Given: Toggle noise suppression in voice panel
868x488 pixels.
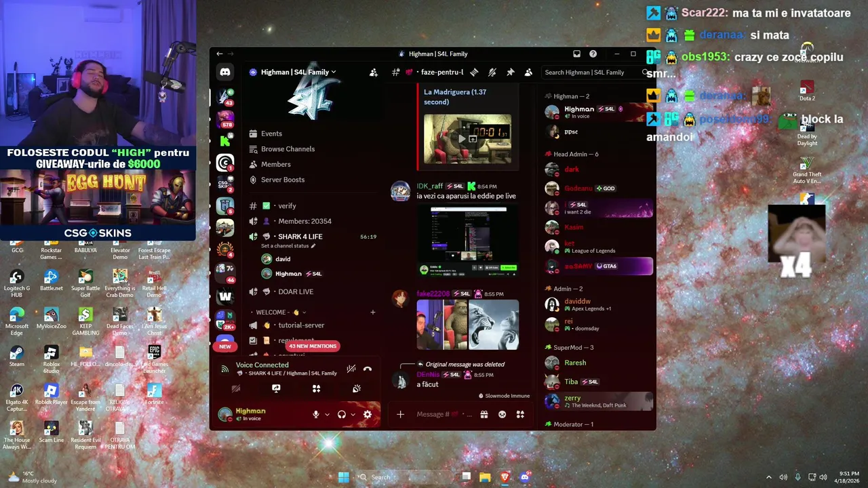Looking at the screenshot, I should (351, 369).
